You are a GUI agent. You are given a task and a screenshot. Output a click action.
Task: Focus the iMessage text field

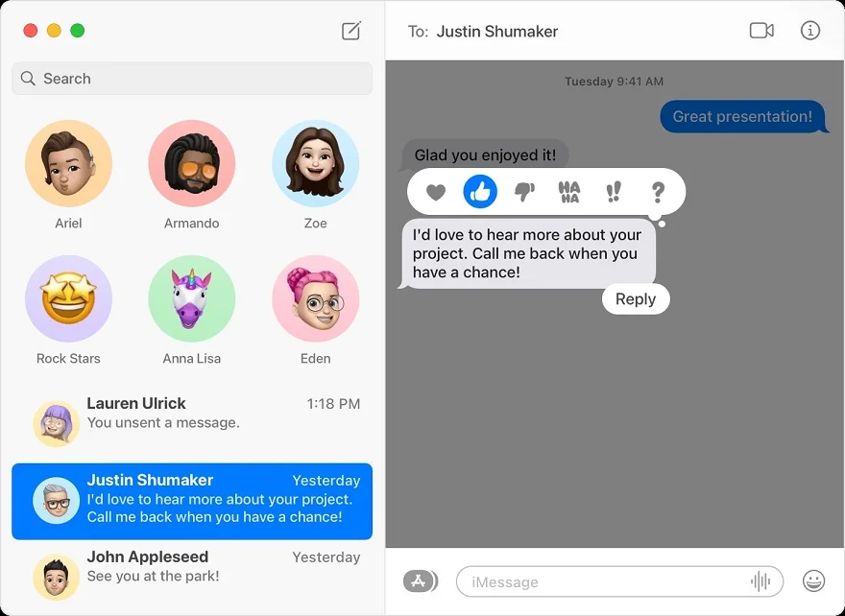pos(600,581)
